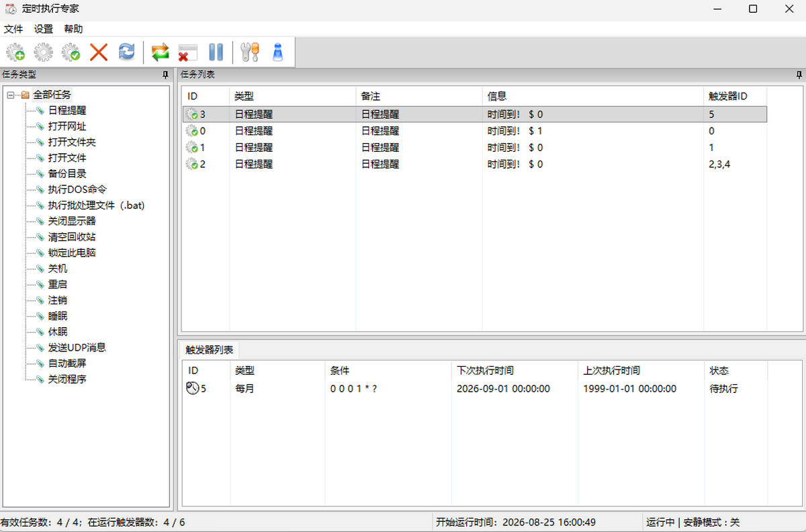Image resolution: width=806 pixels, height=532 pixels.
Task: Select 执行DOS命令 in the task type tree
Action: [x=77, y=189]
